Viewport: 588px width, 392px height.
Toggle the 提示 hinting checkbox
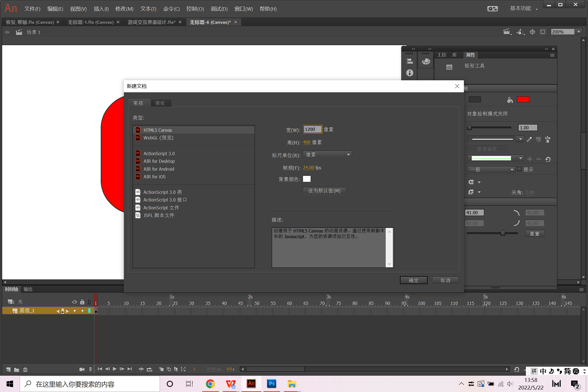519,169
